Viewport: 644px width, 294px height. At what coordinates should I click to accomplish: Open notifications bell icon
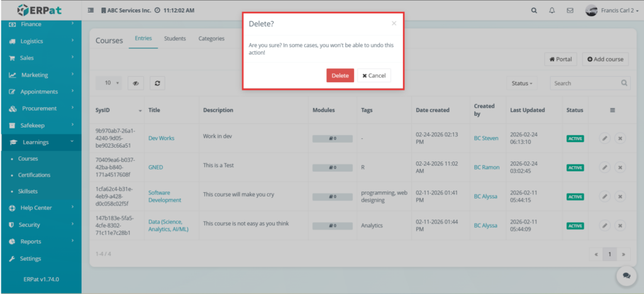pos(552,11)
